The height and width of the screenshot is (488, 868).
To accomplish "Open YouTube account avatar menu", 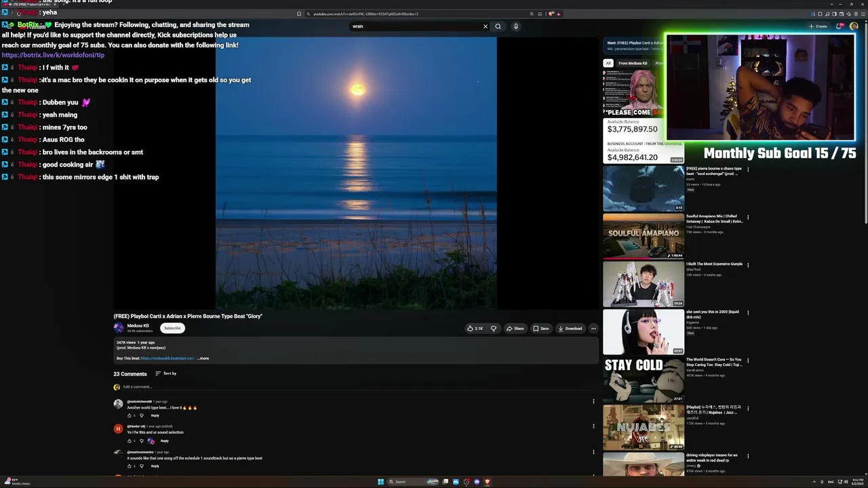I will click(854, 26).
